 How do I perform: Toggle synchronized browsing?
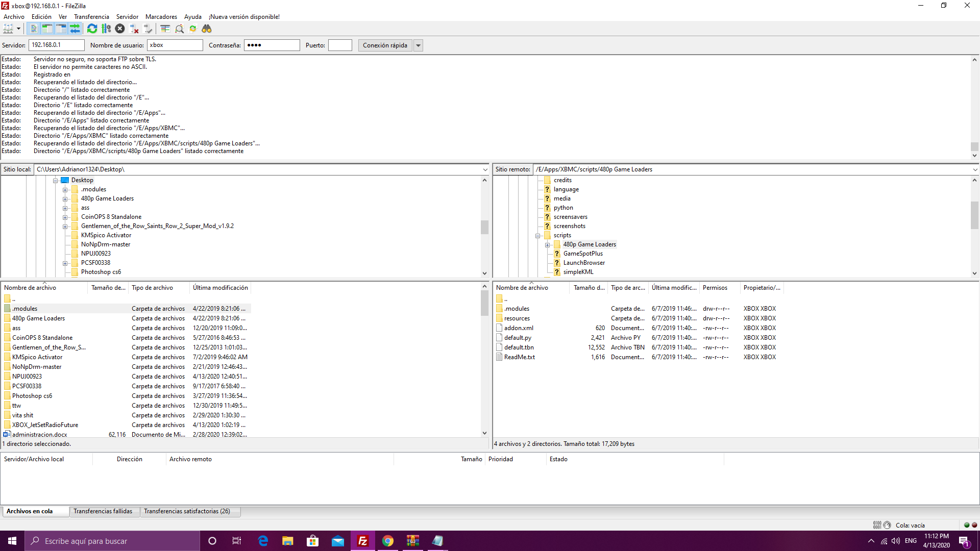(x=193, y=29)
